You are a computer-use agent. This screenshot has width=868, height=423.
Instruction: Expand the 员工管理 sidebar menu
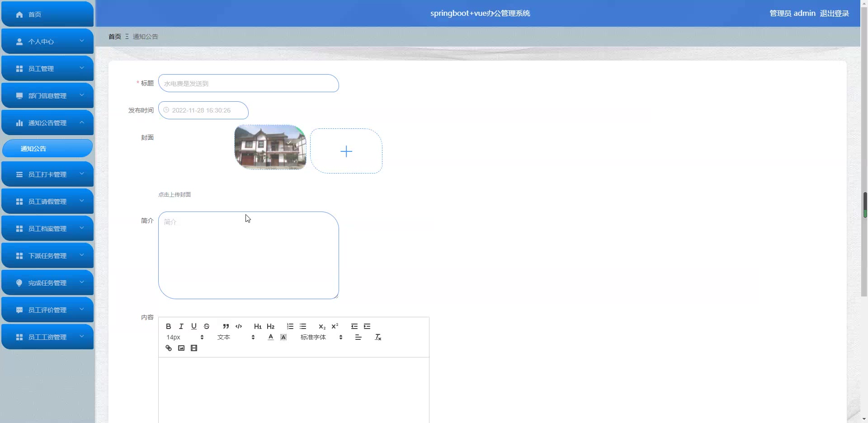click(47, 68)
